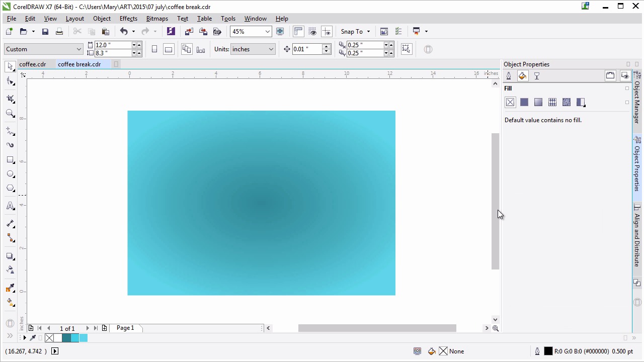644x362 pixels.
Task: Switch page to portrait orientation
Action: pyautogui.click(x=154, y=49)
